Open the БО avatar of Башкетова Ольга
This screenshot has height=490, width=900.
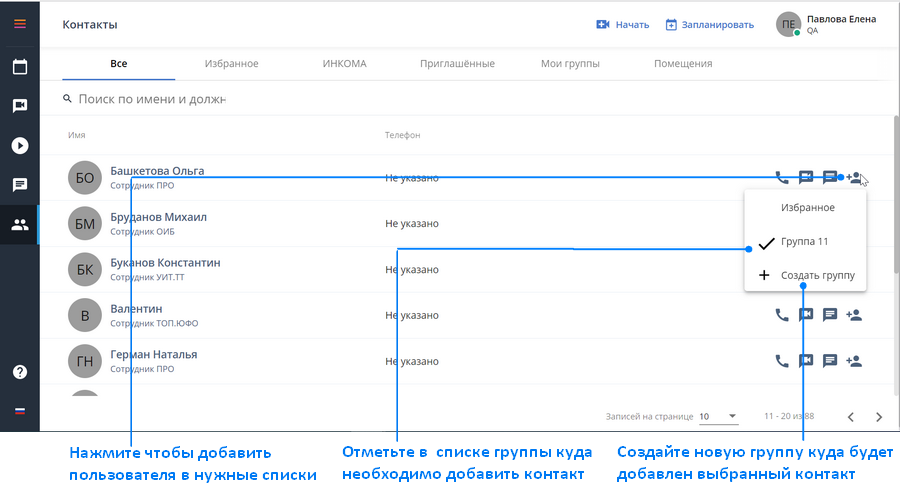[85, 178]
